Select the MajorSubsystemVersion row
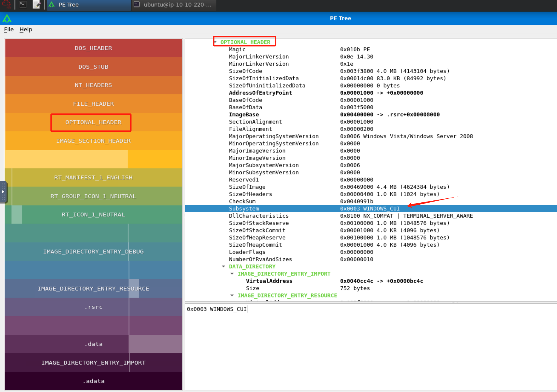The height and width of the screenshot is (392, 557). (x=371, y=165)
